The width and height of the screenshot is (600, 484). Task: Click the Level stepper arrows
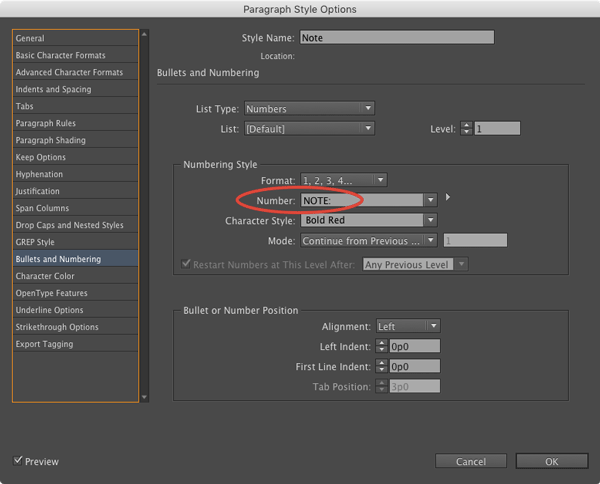tap(466, 128)
